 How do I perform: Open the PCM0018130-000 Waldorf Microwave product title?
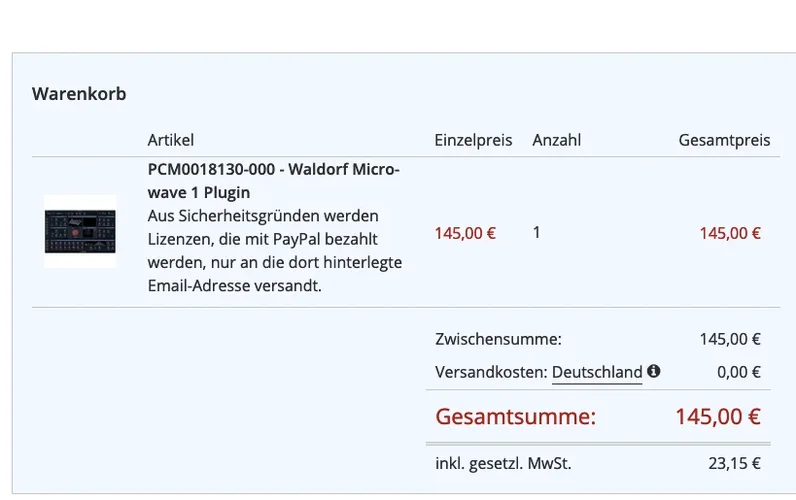(273, 180)
